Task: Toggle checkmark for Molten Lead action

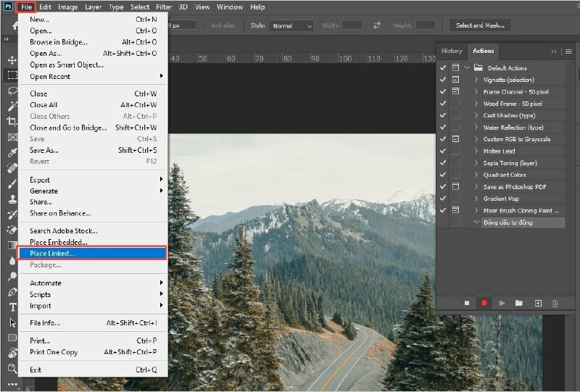Action: 442,151
